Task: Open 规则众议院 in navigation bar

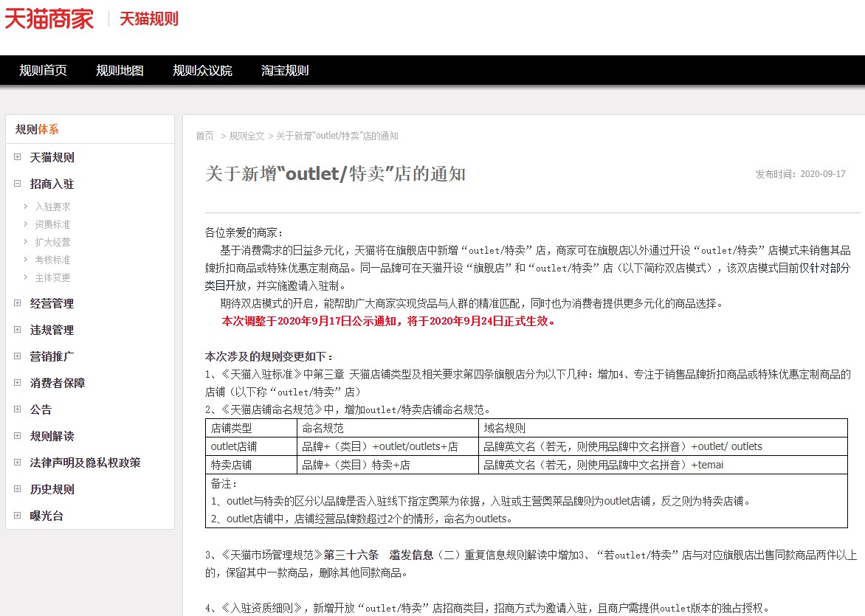Action: (202, 71)
